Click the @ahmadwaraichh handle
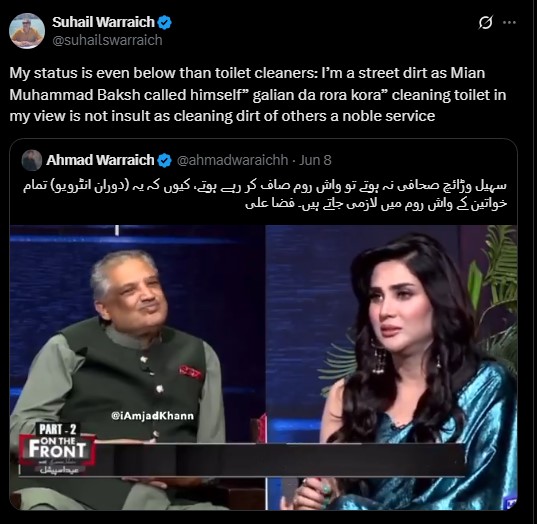Image resolution: width=537 pixels, height=524 pixels. (x=233, y=160)
